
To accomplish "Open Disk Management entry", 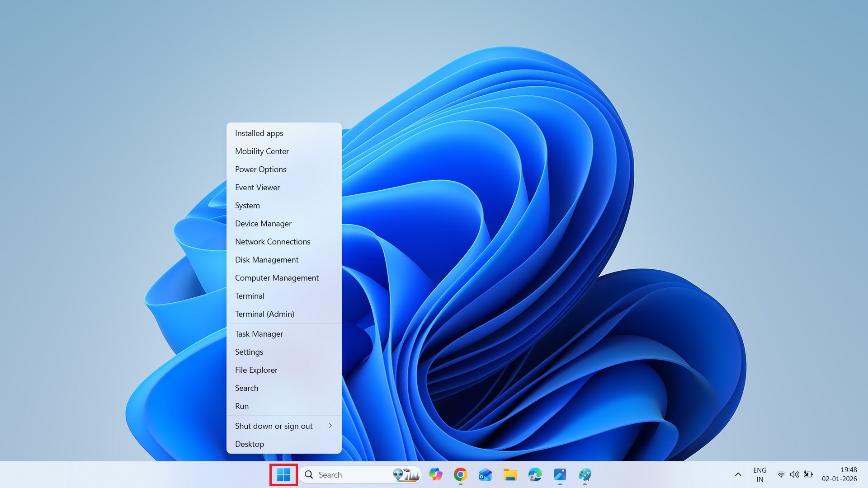I will pos(267,260).
